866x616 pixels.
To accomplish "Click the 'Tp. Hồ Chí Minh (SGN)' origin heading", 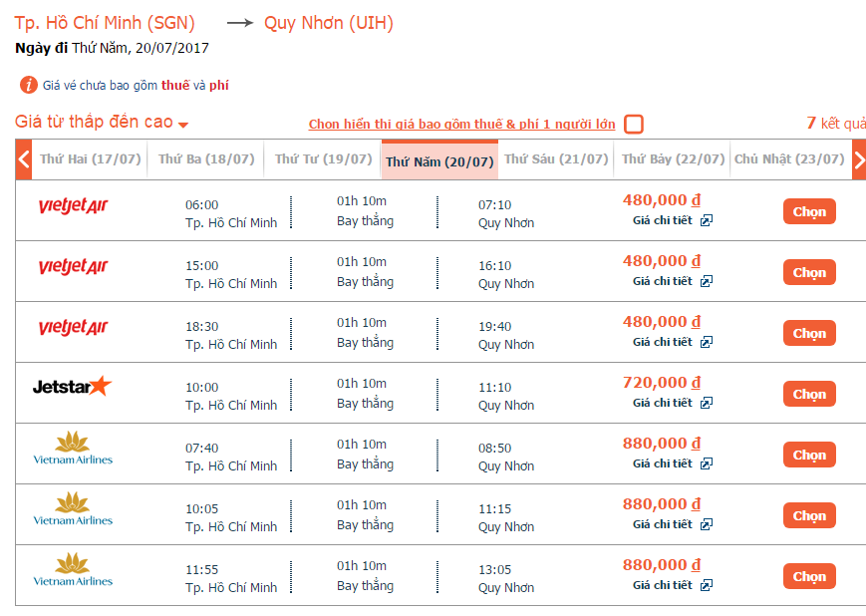I will pyautogui.click(x=105, y=23).
